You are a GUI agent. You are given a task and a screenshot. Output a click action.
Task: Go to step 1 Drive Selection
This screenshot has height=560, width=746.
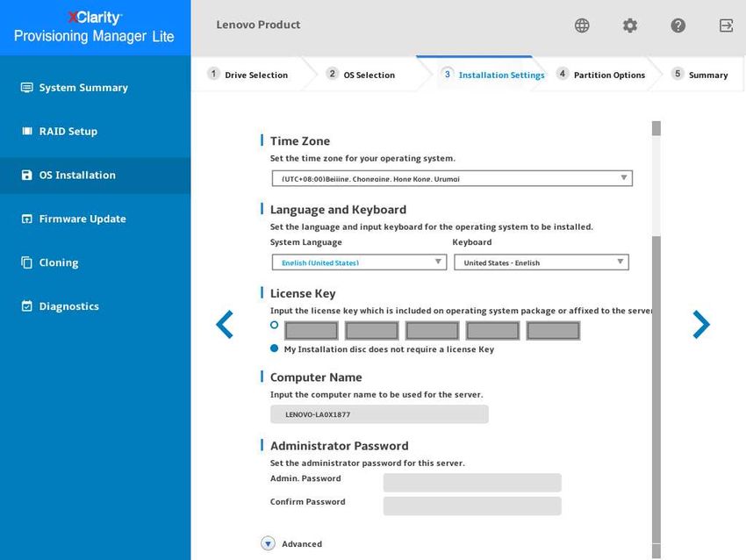click(x=247, y=75)
